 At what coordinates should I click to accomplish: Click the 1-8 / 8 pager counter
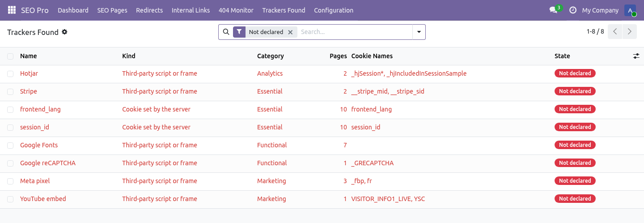[595, 32]
